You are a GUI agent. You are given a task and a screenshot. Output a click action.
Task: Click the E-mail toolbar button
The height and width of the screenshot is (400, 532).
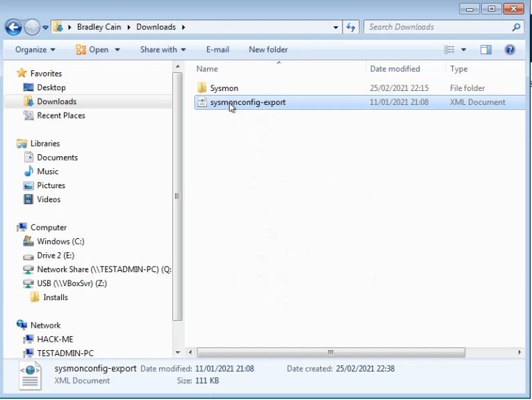click(x=217, y=50)
